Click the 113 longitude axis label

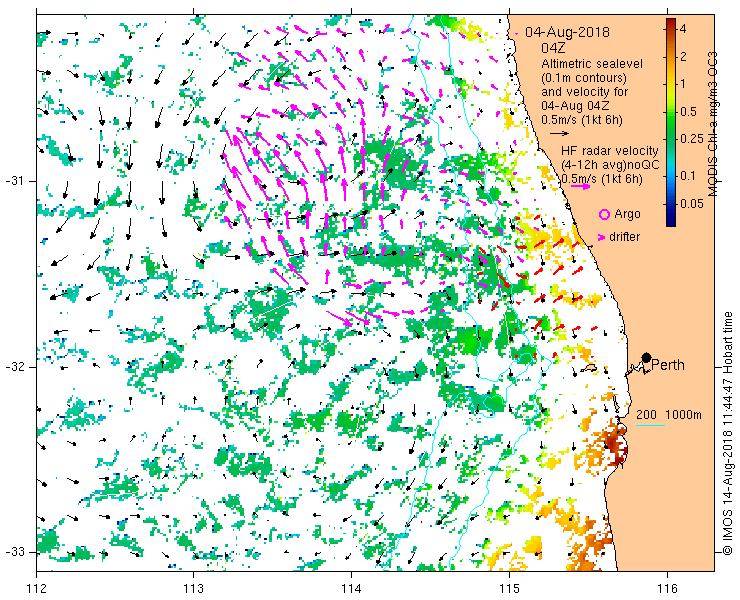(193, 589)
